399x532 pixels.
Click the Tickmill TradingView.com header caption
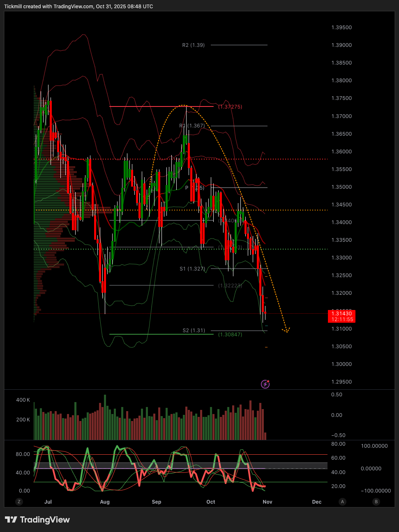[78, 7]
